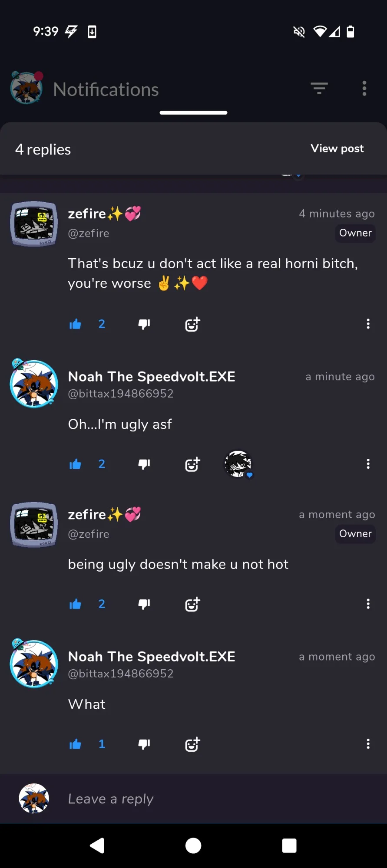Open options menu for zefire's first comment
The image size is (387, 868).
[368, 324]
